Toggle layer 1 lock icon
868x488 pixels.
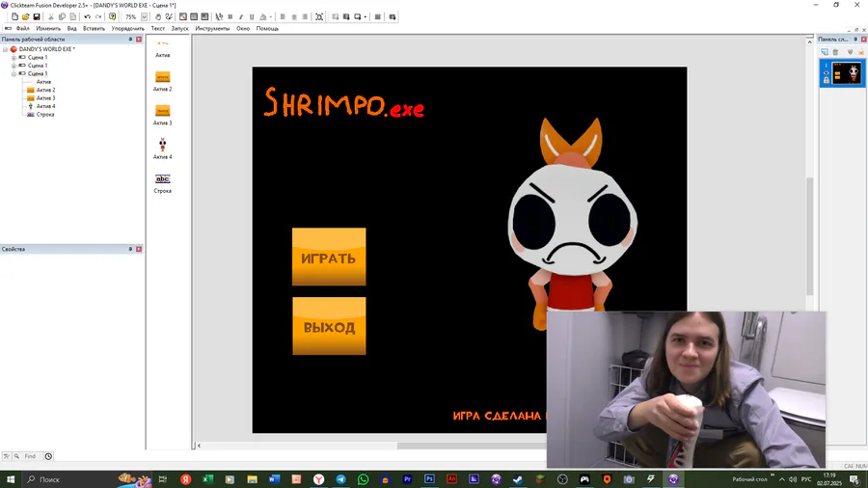(x=827, y=80)
